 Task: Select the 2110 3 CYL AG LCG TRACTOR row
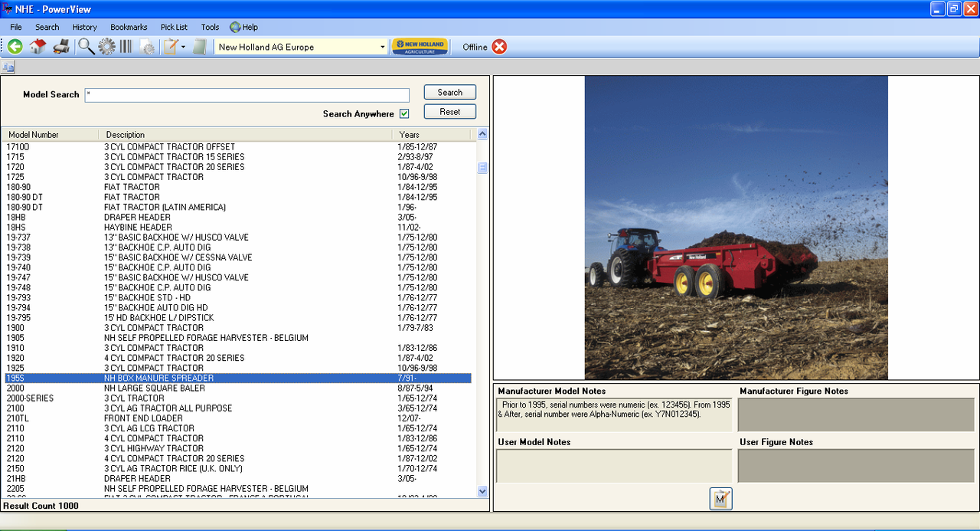(x=237, y=428)
